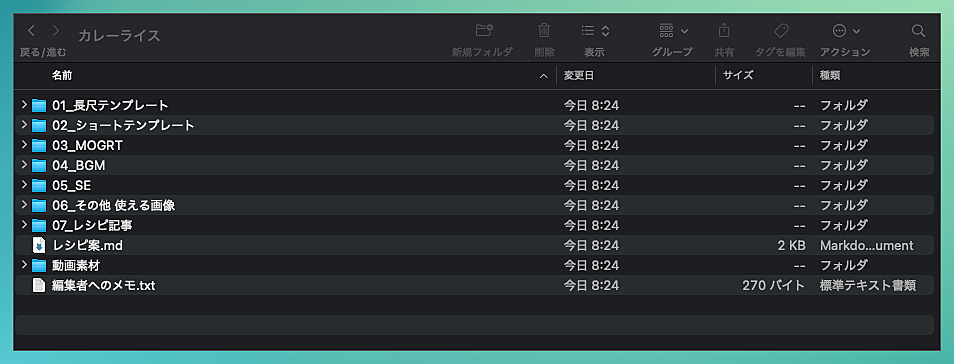Expand the 02_ショートテンプレート folder
Screen dimensions: 954x364
click(x=24, y=125)
